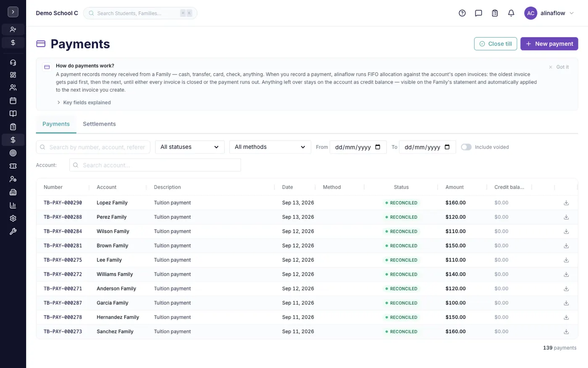Open the chat messages icon in header
This screenshot has height=368, width=588.
point(478,13)
